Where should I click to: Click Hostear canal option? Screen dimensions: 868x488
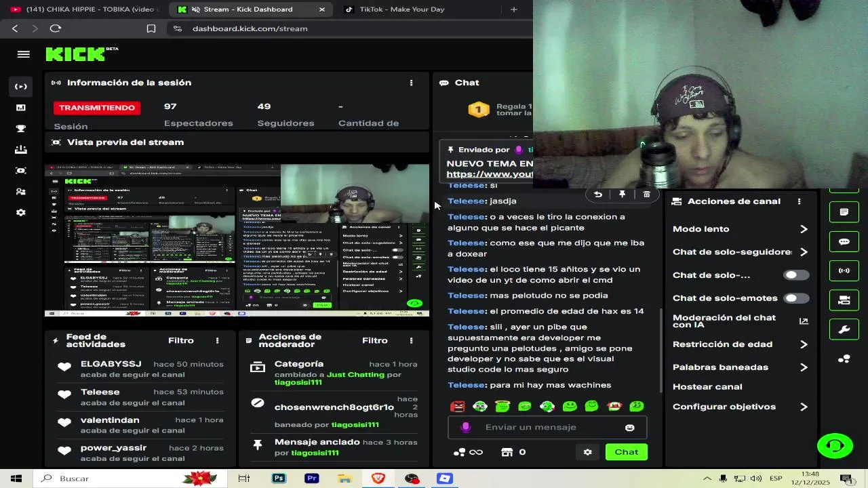[707, 387]
